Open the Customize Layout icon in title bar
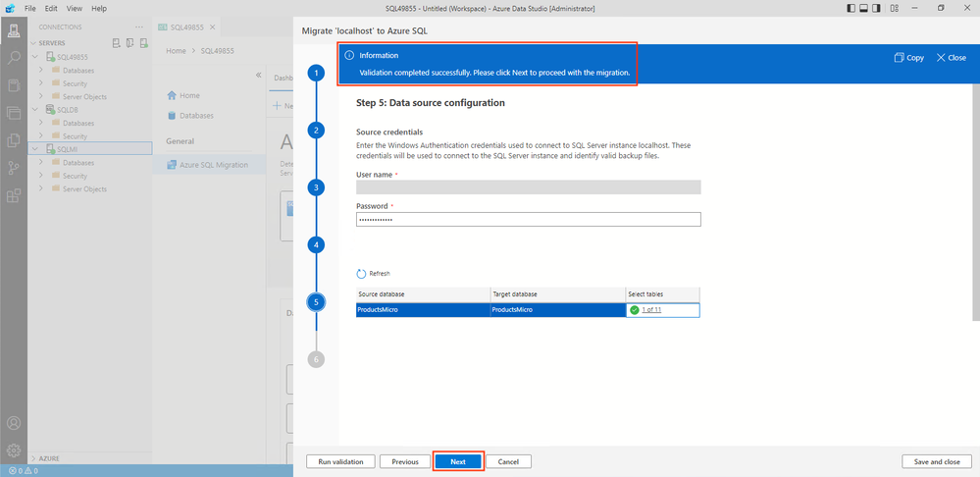980x477 pixels. (x=895, y=8)
